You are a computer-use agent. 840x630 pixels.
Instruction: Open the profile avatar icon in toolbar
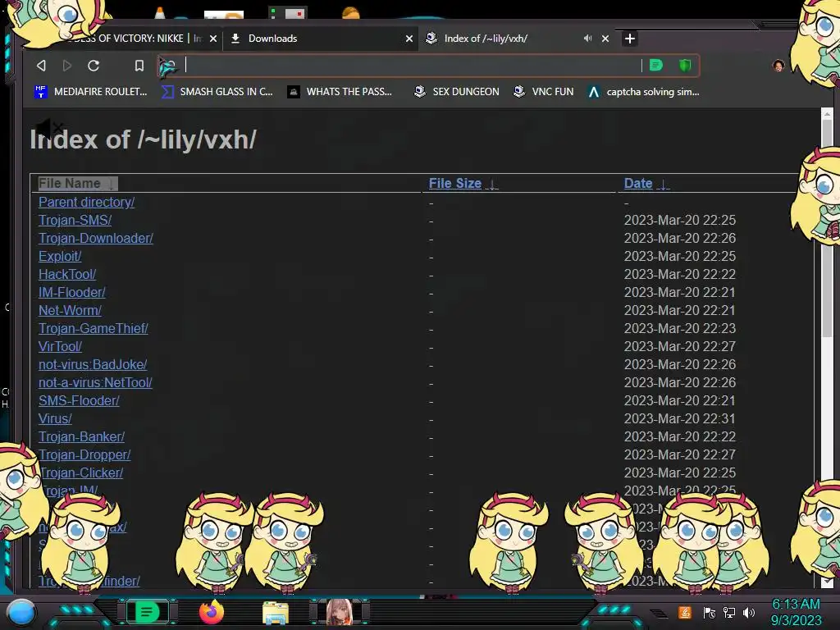click(x=778, y=66)
